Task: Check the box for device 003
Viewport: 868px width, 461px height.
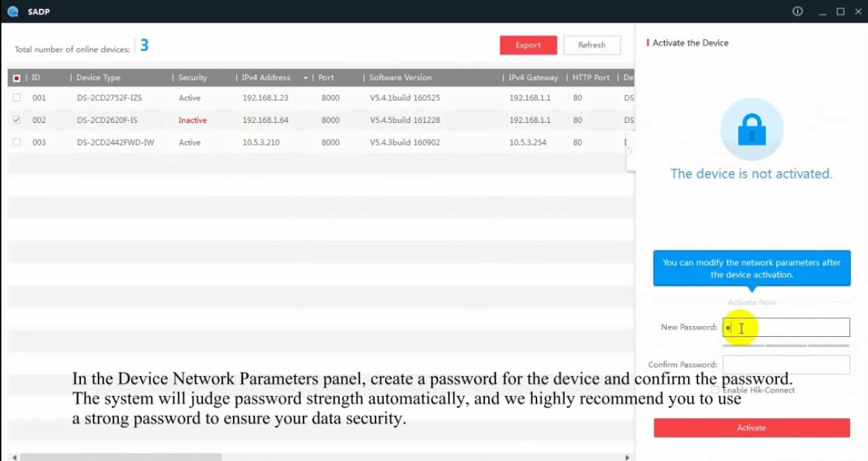Action: tap(17, 142)
